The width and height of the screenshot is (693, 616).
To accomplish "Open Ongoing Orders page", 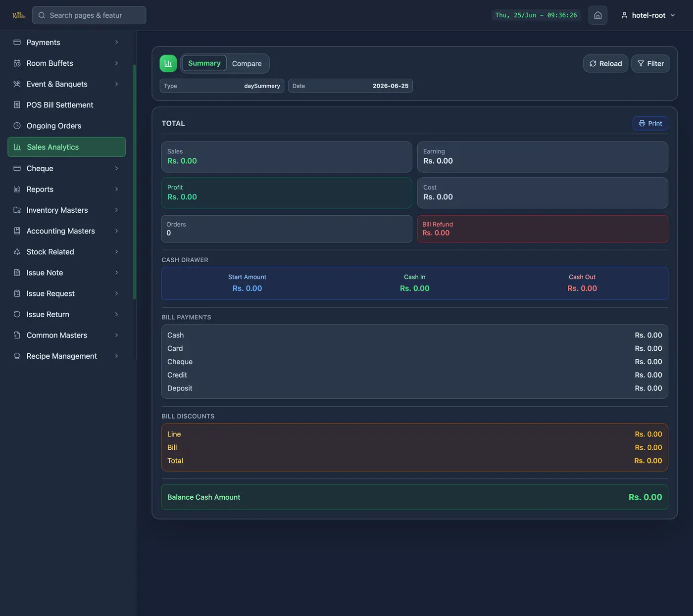I will point(66,126).
